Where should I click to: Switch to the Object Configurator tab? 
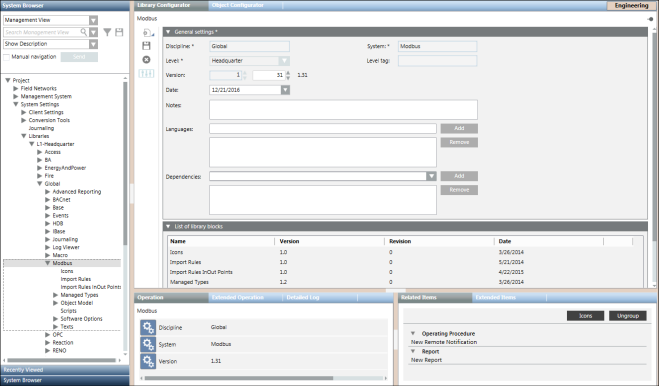(238, 5)
